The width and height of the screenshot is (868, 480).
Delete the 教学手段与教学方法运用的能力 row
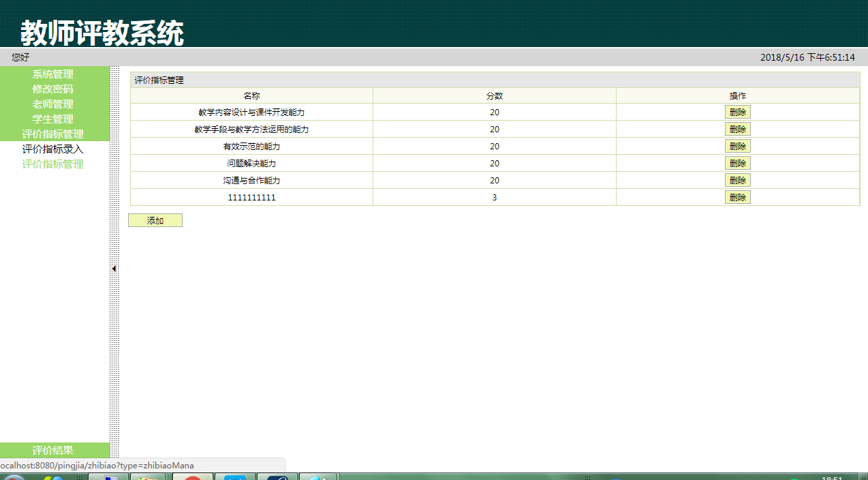pos(738,130)
